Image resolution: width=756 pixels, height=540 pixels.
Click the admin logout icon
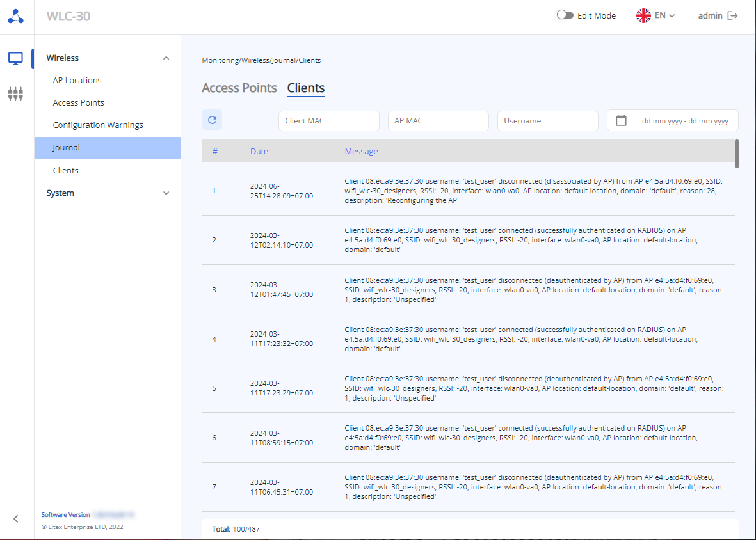coord(733,16)
